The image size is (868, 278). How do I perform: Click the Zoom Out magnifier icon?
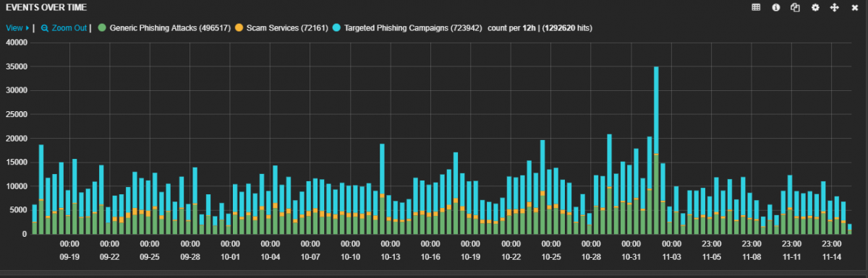click(44, 28)
